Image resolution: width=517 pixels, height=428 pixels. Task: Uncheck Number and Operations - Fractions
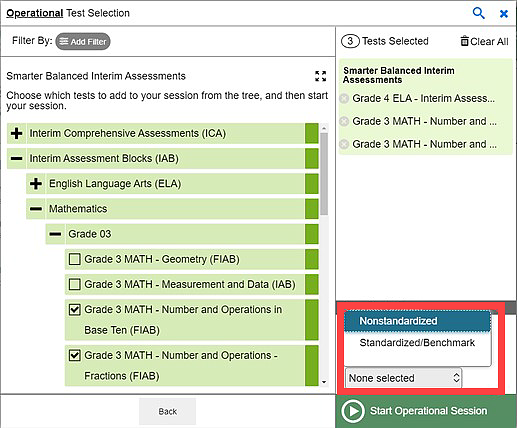click(x=74, y=355)
